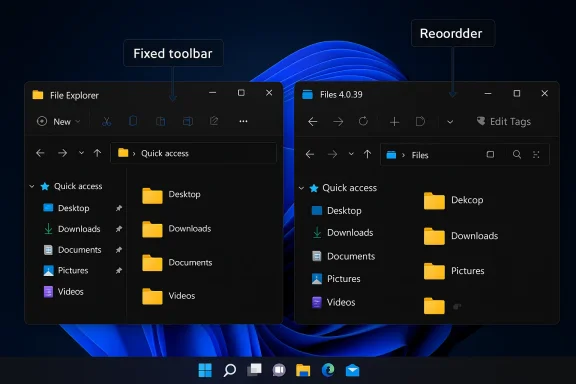Click the Share icon in File Explorer toolbar
The height and width of the screenshot is (384, 576).
pyautogui.click(x=214, y=121)
